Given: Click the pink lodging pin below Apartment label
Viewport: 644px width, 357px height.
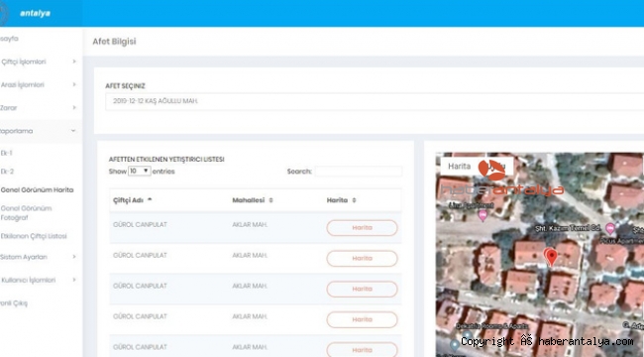Looking at the screenshot, I should click(x=483, y=214).
